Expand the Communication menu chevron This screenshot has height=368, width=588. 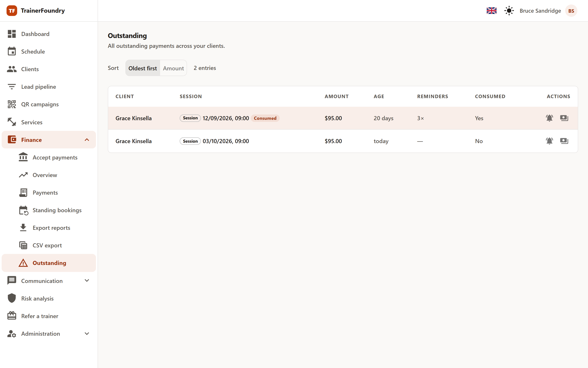pyautogui.click(x=87, y=281)
